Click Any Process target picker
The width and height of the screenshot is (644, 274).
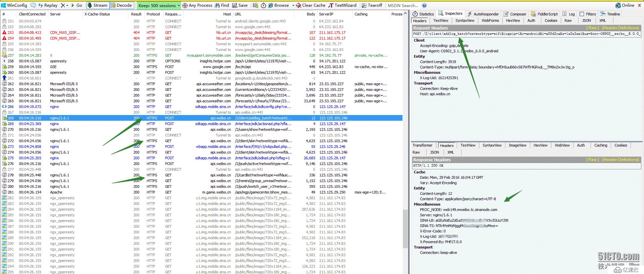pyautogui.click(x=197, y=5)
